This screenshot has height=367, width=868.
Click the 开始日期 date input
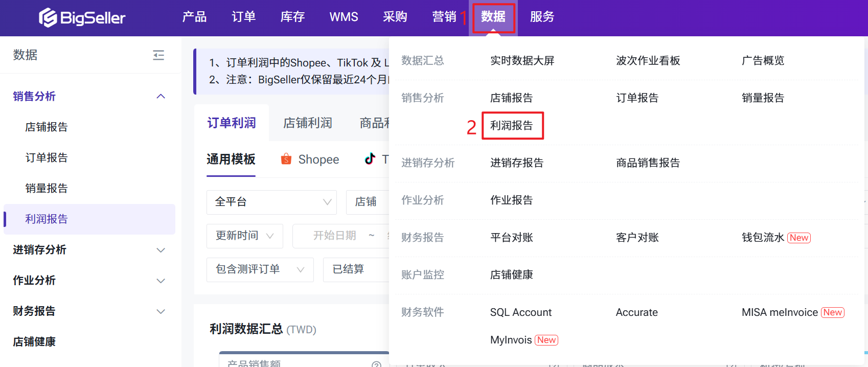334,236
